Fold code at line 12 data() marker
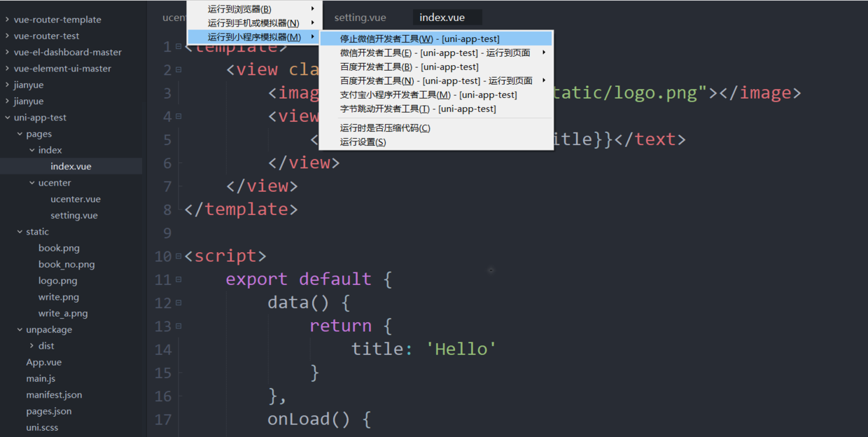 (x=178, y=303)
